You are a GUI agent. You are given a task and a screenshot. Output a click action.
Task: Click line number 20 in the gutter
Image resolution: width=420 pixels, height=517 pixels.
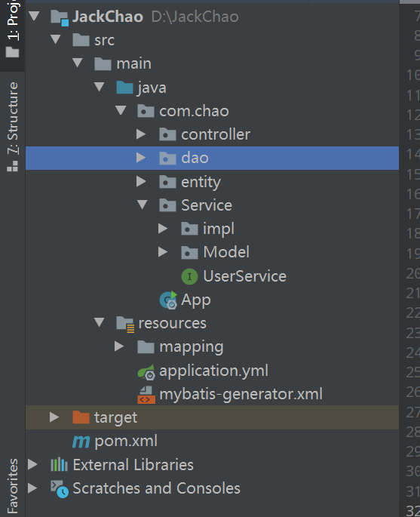tap(412, 274)
